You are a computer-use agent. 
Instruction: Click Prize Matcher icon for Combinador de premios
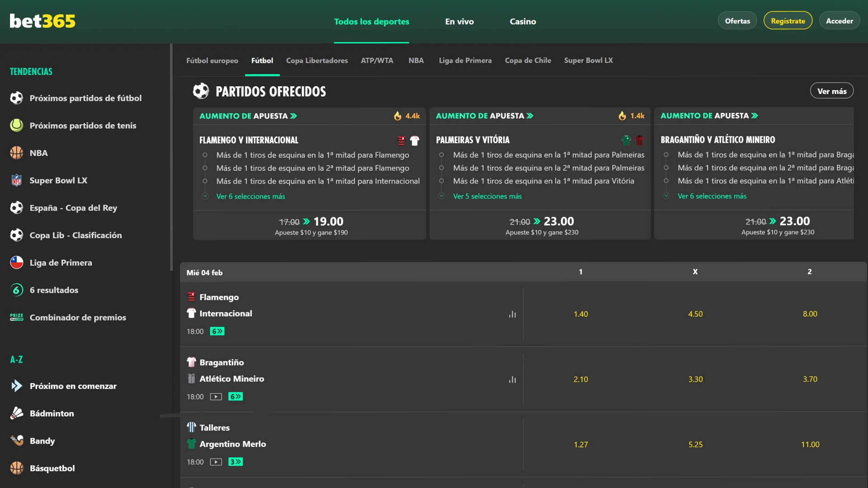tap(17, 317)
